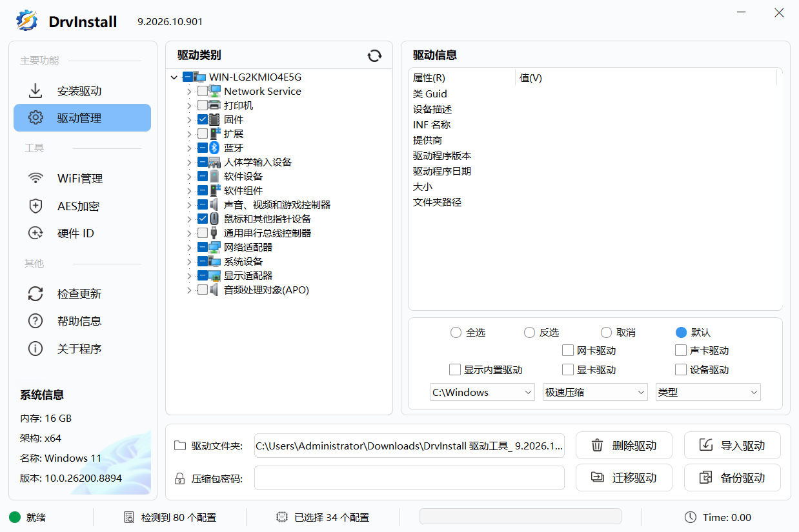Click the clock icon in the status bar
The width and height of the screenshot is (799, 532).
[x=691, y=517]
